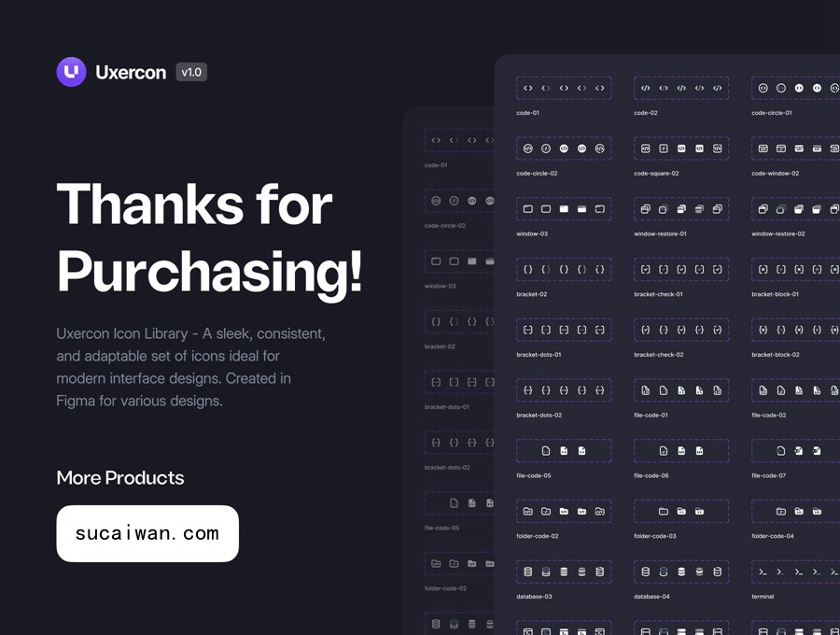
Task: Click the first code-02 slash-bracket icon
Action: (646, 88)
